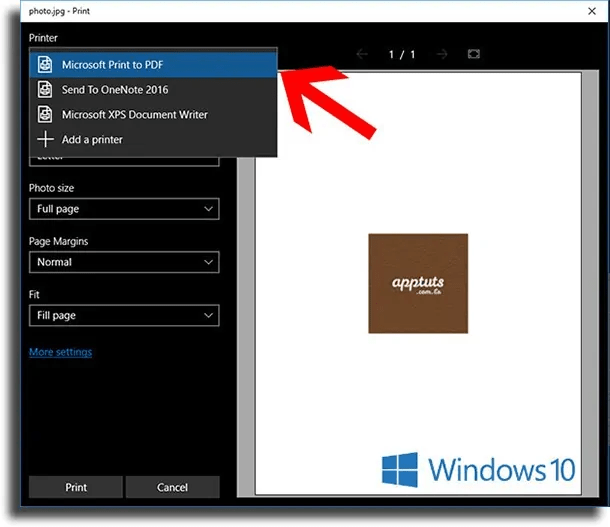The width and height of the screenshot is (610, 527).
Task: Click the Cancel button
Action: 172,487
